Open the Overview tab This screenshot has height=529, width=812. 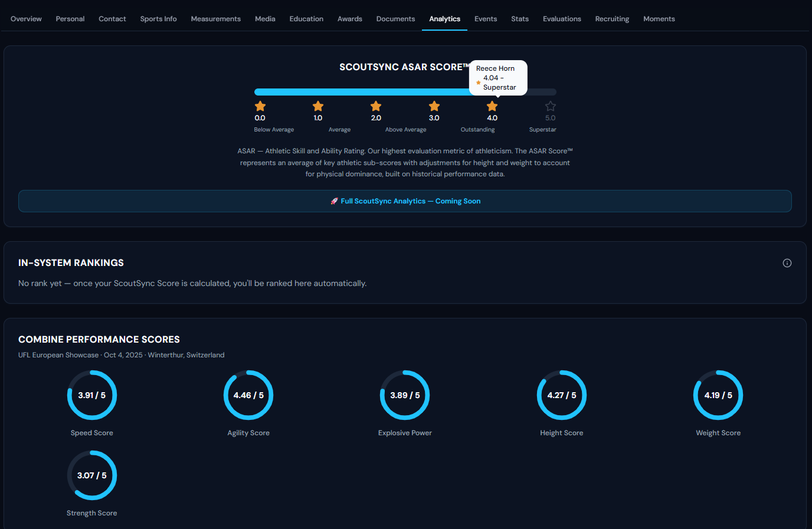tap(26, 19)
